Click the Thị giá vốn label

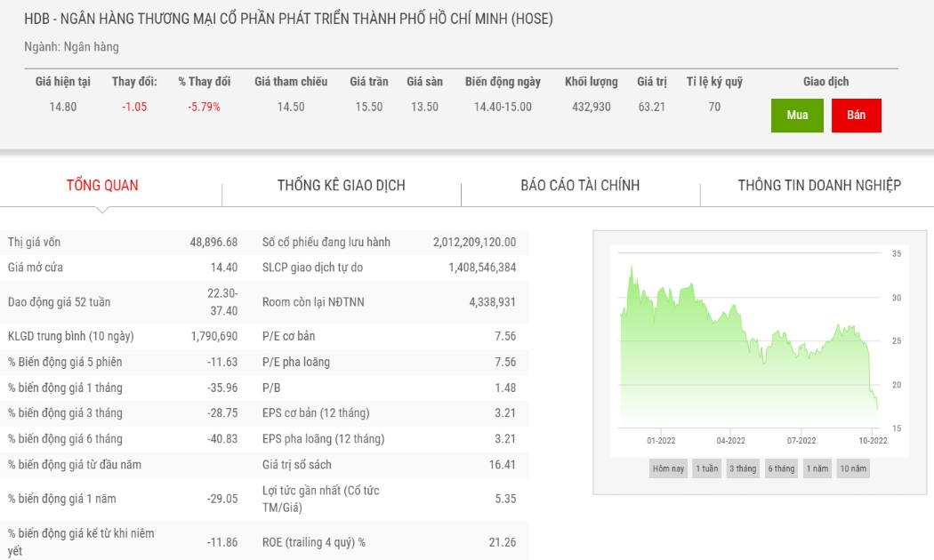coord(34,242)
